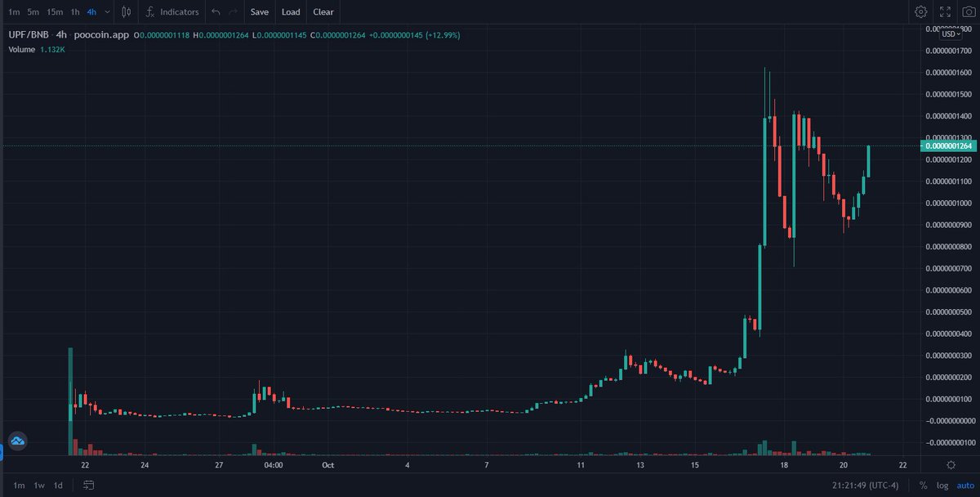Clear the chart drawings
The height and width of the screenshot is (497, 980).
pos(323,12)
